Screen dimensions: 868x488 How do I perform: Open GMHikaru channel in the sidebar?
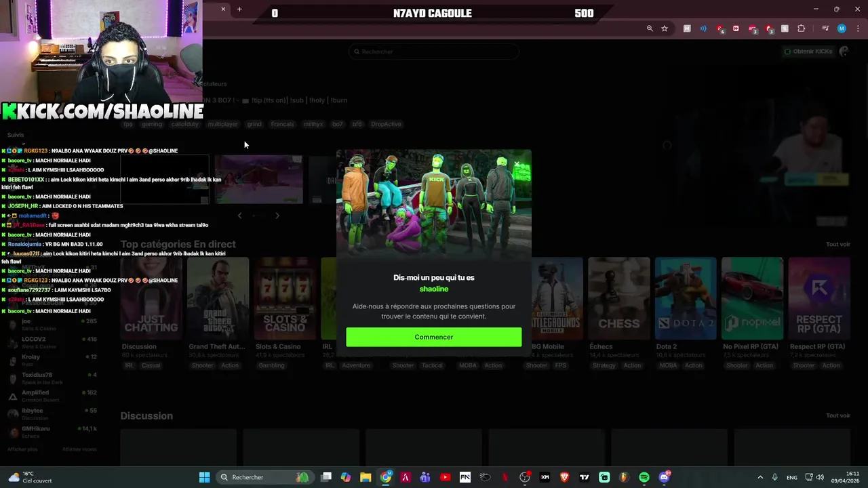click(x=53, y=432)
